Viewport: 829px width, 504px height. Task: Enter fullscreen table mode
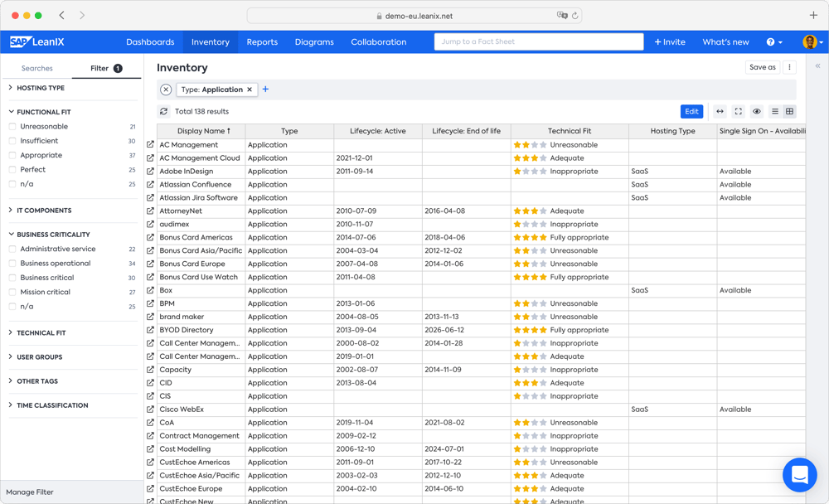738,112
